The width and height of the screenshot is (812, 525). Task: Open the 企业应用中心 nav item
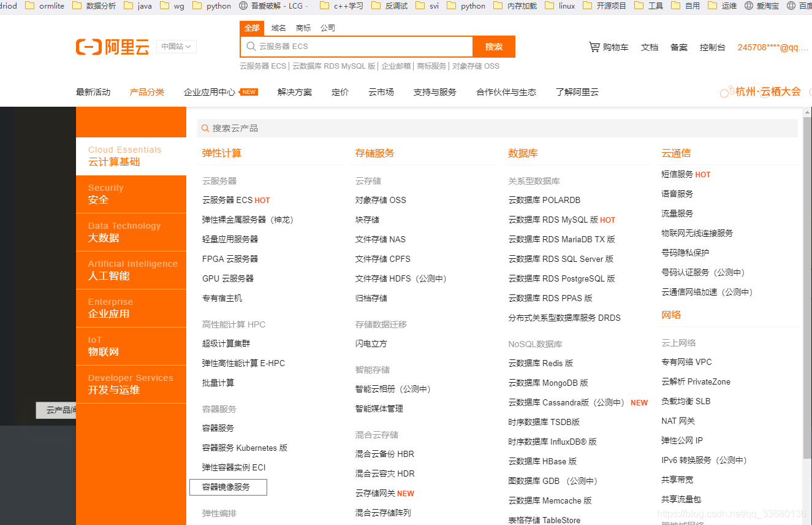pyautogui.click(x=210, y=92)
